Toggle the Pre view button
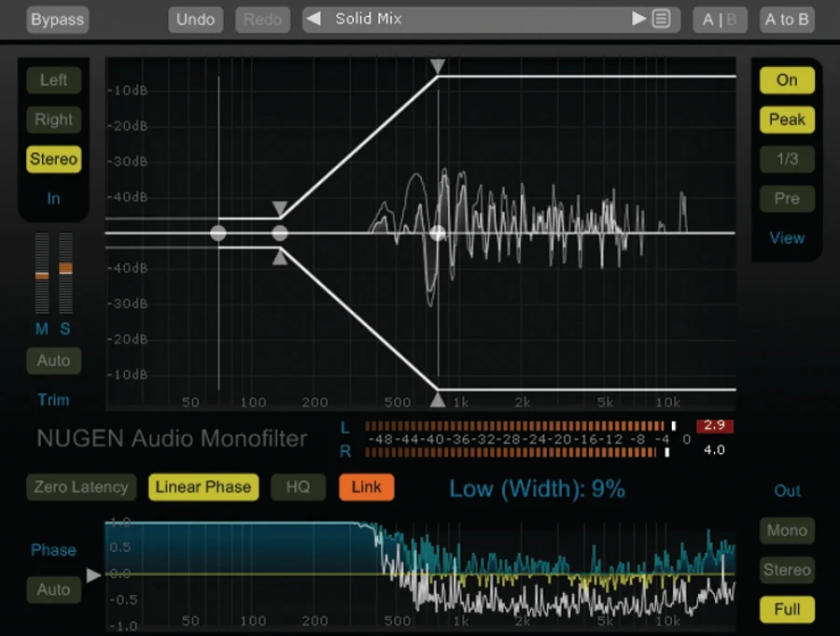840x636 pixels. click(787, 199)
